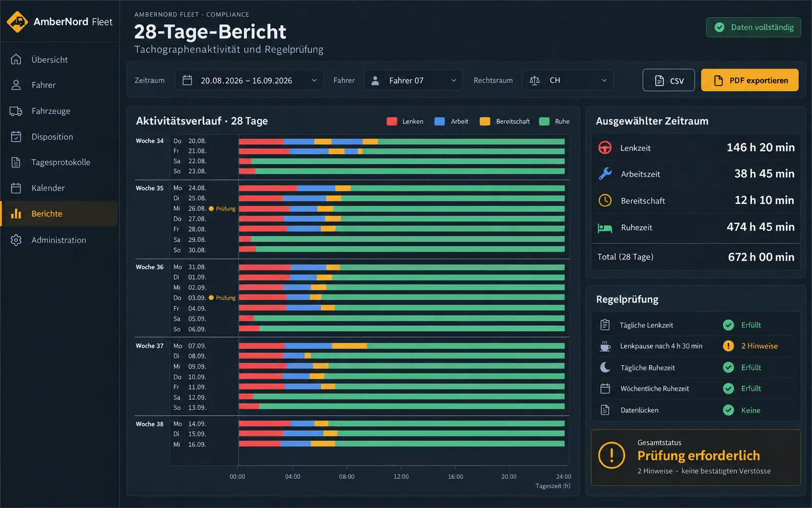Click the Übersicht home icon
This screenshot has height=508, width=812.
(16, 59)
